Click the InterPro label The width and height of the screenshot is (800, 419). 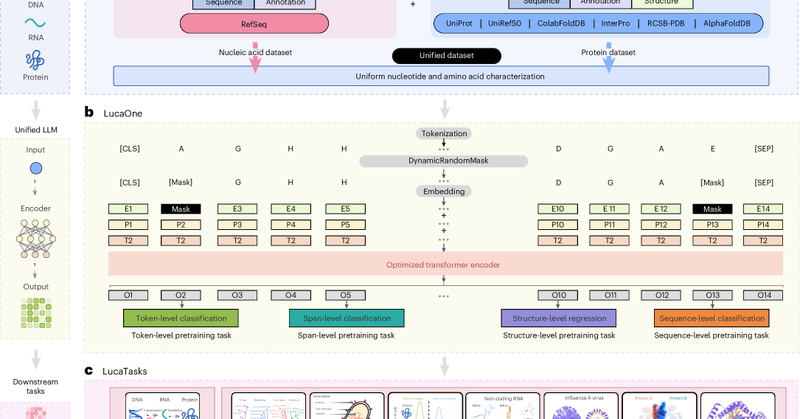point(615,23)
